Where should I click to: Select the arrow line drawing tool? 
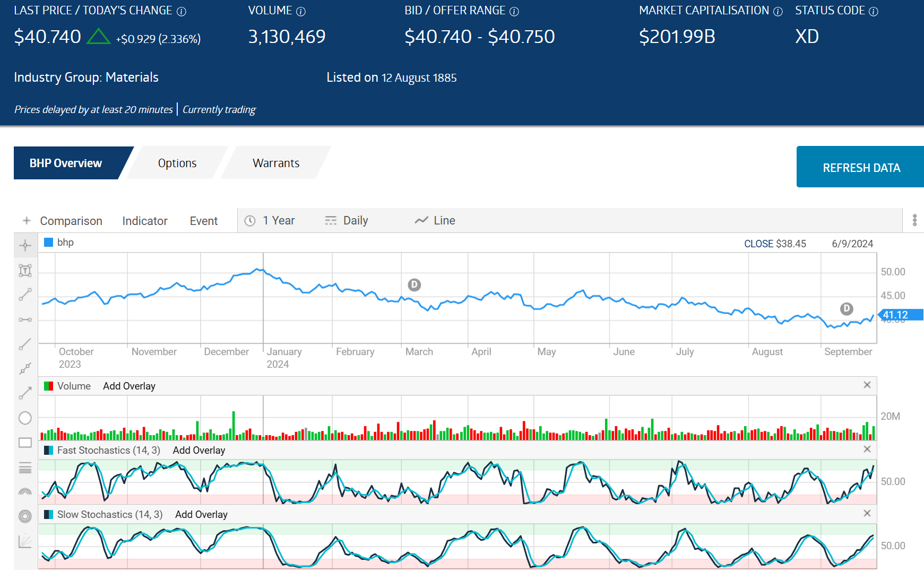point(25,393)
